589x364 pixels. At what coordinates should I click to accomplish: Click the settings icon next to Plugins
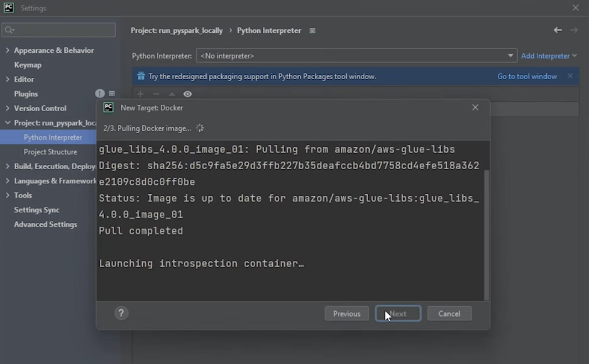pyautogui.click(x=112, y=94)
